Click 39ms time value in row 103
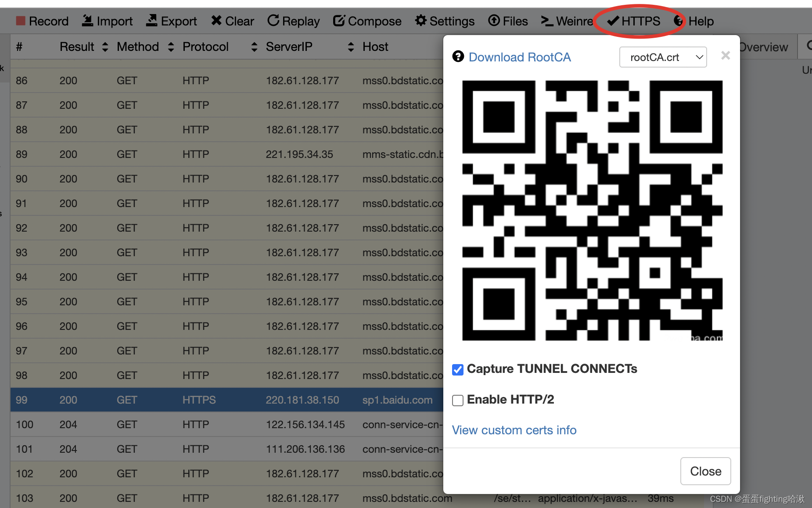 click(x=661, y=498)
